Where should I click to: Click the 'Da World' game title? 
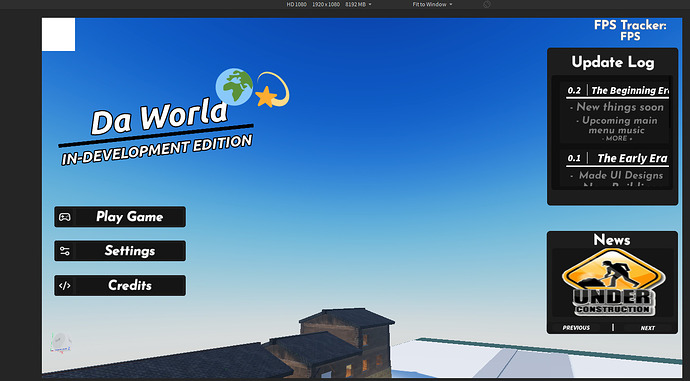159,117
